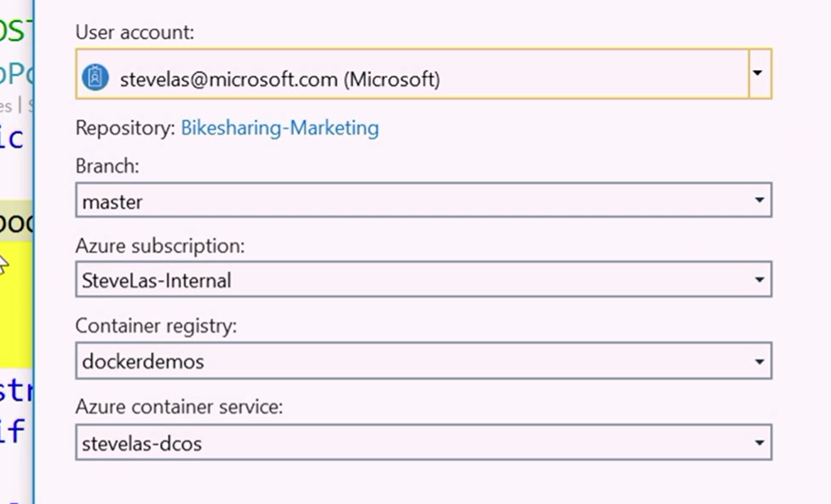Open the Azure container service dropdown arrow
Screen dimensions: 831x504
click(x=759, y=443)
